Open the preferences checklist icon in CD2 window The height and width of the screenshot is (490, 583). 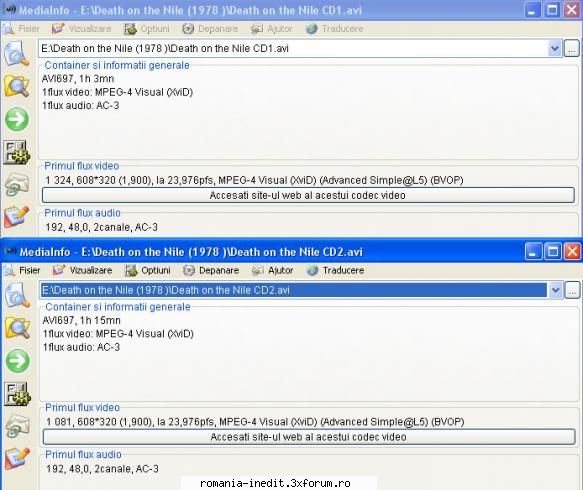tap(17, 394)
